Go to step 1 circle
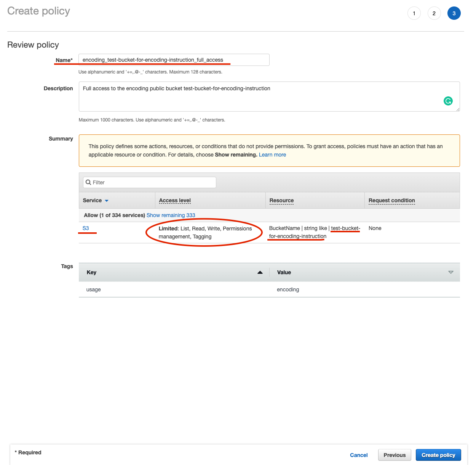Image resolution: width=476 pixels, height=465 pixels. pos(414,13)
